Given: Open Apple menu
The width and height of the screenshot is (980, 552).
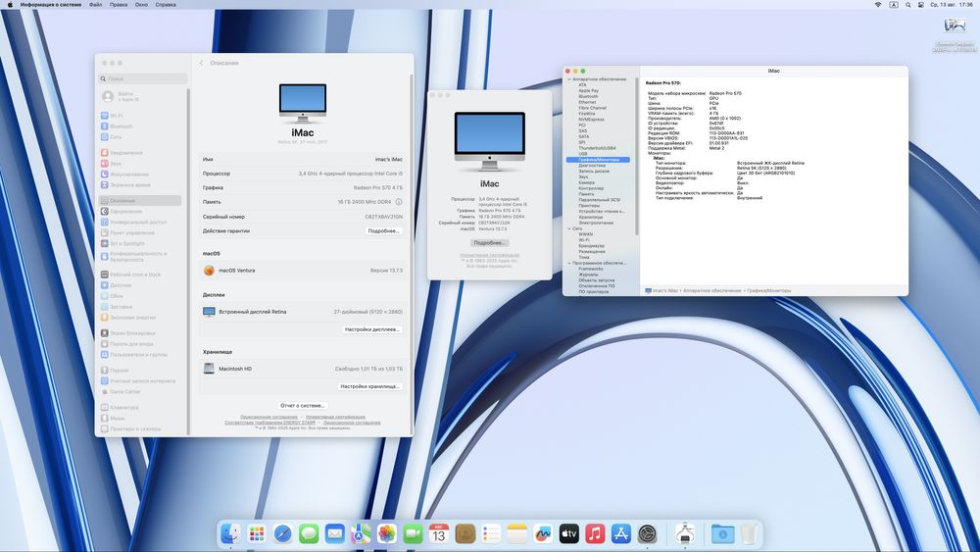Looking at the screenshot, I should point(10,4).
